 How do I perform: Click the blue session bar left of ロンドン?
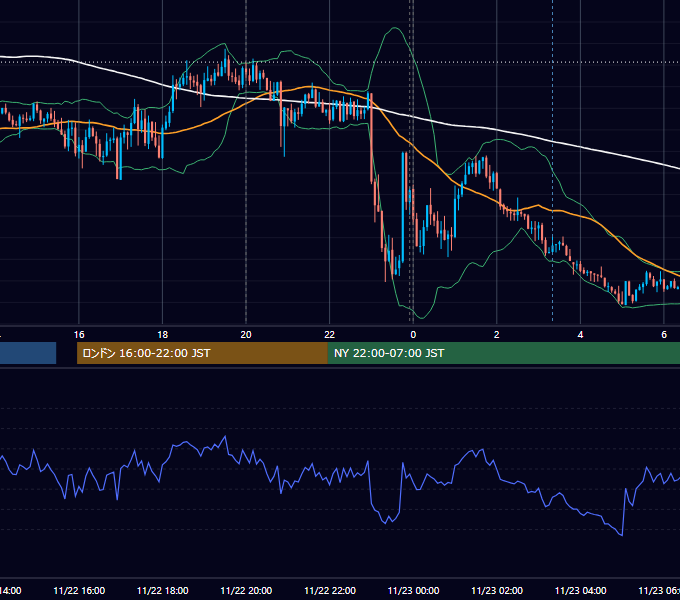28,353
